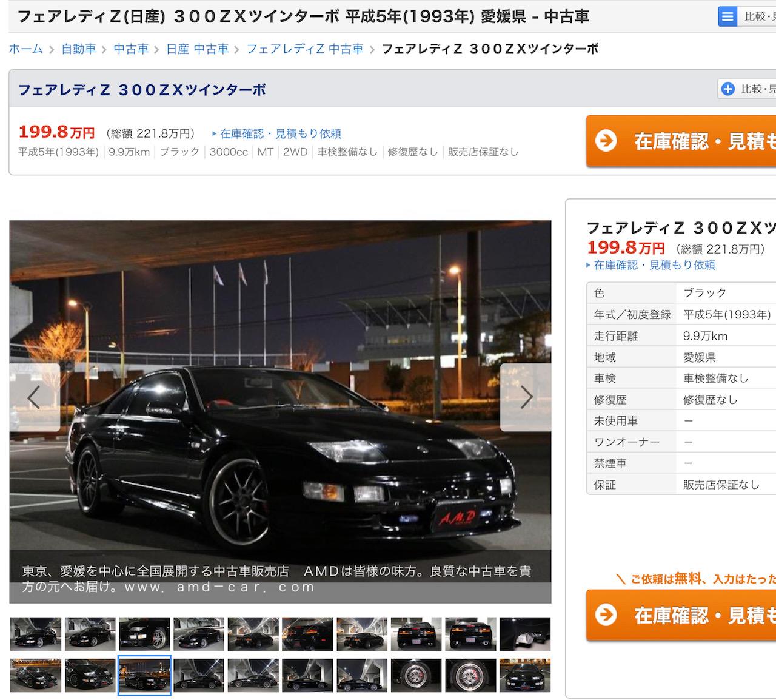Viewport: 776px width, 700px height.
Task: Select headlight and front wheel close-up thumbnail
Action: coord(144,634)
